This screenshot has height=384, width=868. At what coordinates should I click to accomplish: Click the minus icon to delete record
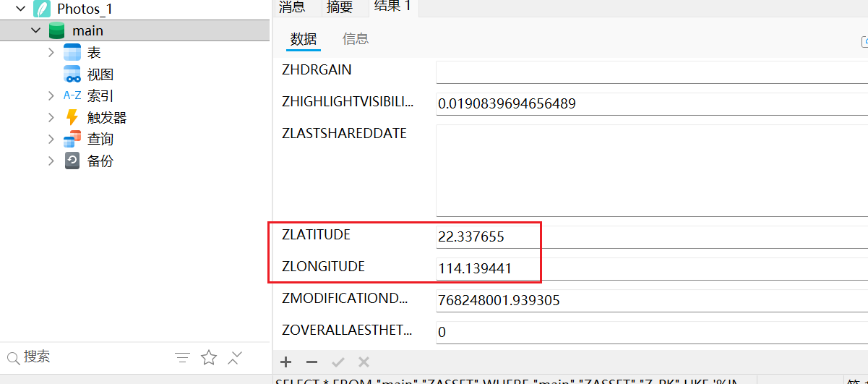point(311,362)
